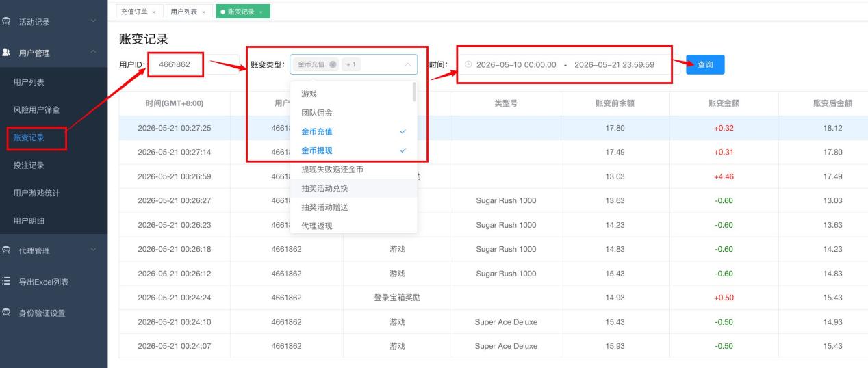
Task: Close the 充值订单 tab
Action: 153,12
